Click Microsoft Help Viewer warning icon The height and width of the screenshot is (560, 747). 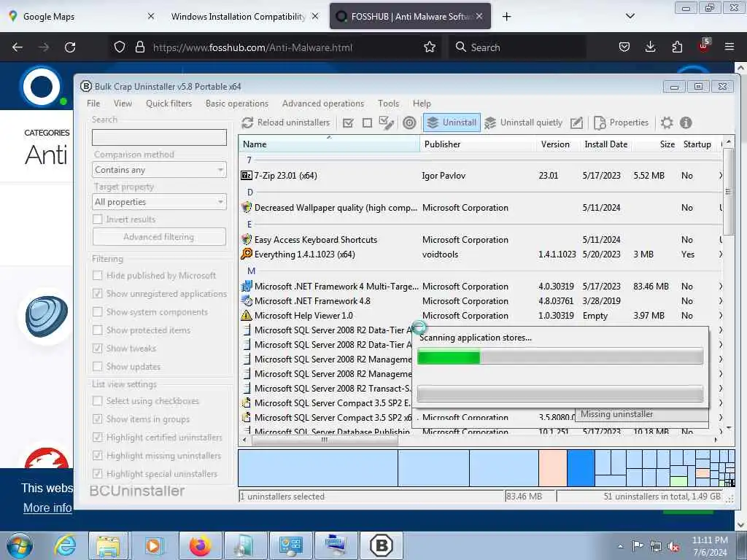tap(247, 315)
